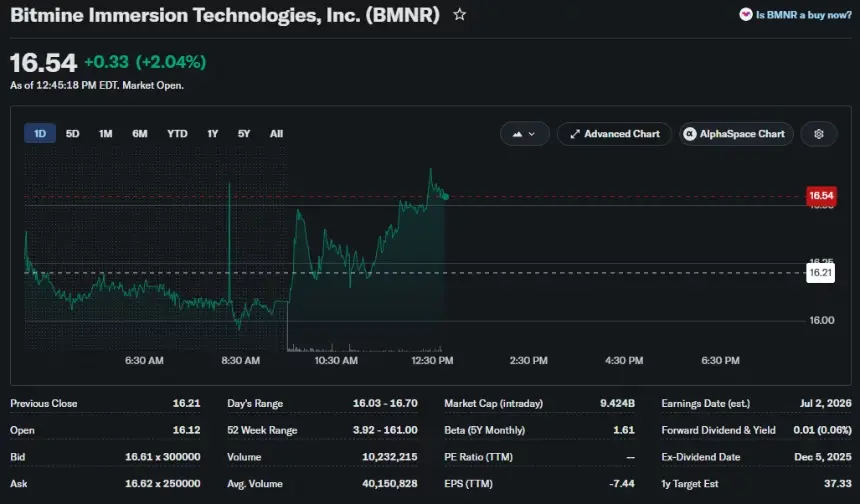Click the EPS (TTM) value -7.44
Screen dimensions: 860x504
(x=622, y=484)
